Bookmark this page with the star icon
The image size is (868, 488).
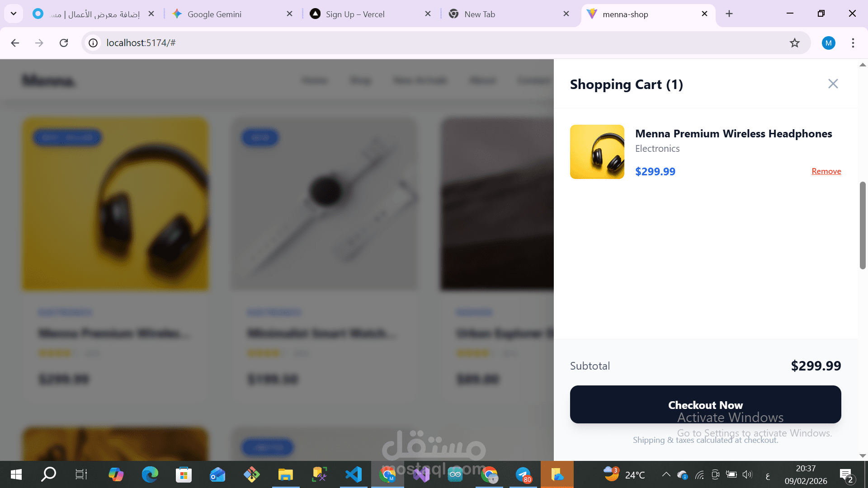[x=794, y=43]
